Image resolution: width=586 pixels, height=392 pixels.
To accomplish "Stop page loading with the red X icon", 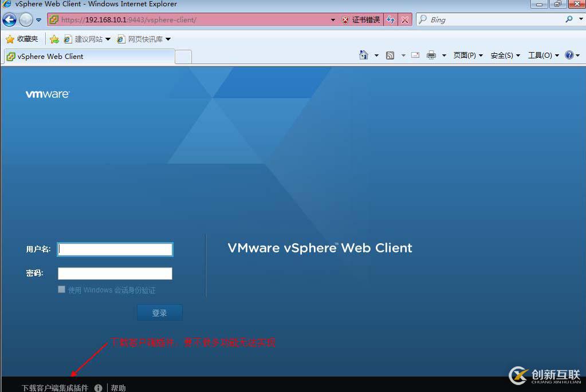I will pyautogui.click(x=405, y=19).
